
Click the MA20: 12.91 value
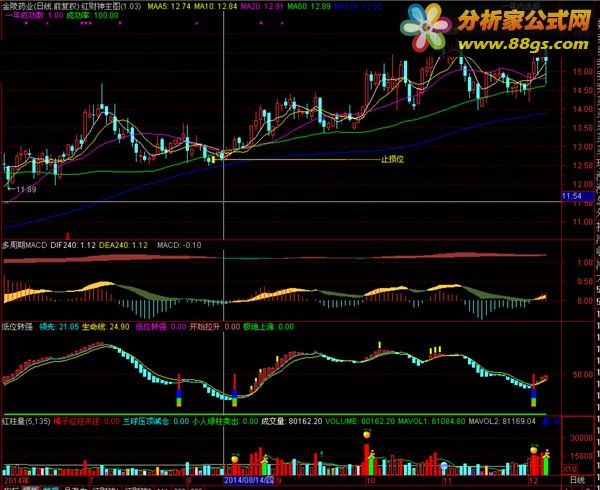click(262, 6)
